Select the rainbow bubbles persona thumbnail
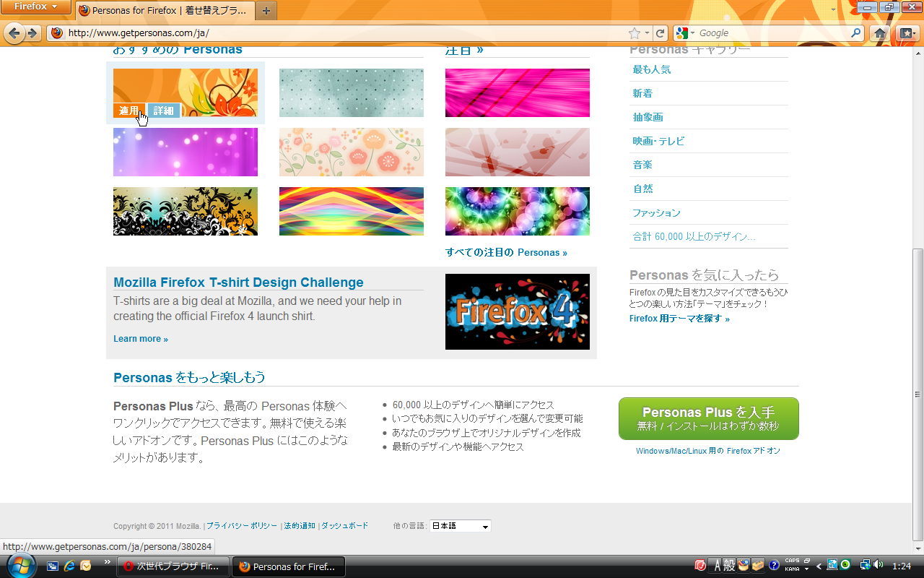The height and width of the screenshot is (578, 924). pyautogui.click(x=518, y=211)
